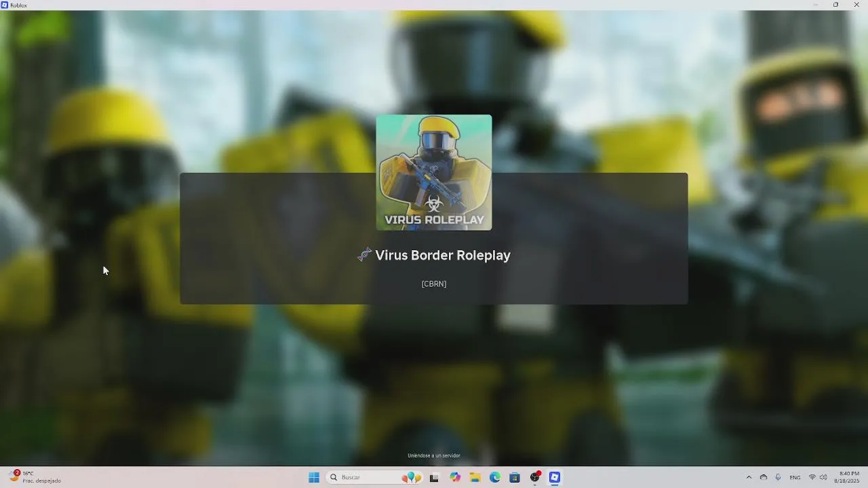
Task: Click the balloons search highlight icon
Action: pos(412,477)
